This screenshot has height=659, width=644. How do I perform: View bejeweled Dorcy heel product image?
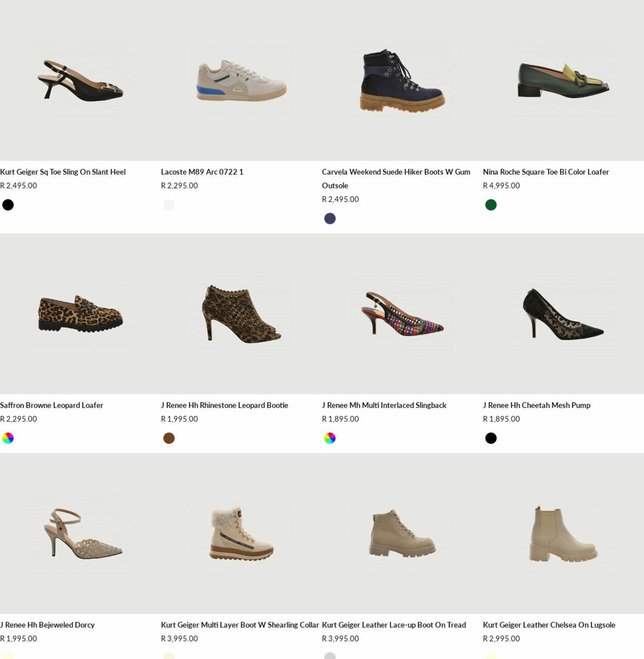80,533
